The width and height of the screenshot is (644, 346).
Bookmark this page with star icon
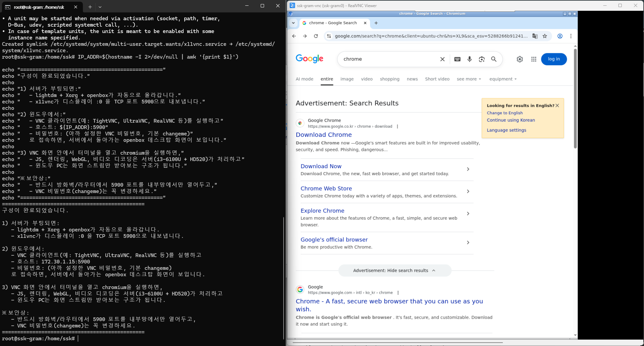pyautogui.click(x=545, y=36)
